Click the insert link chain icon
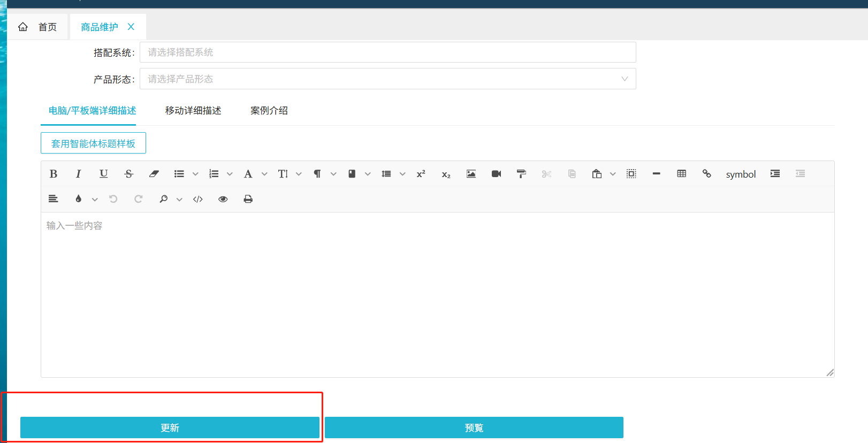The image size is (868, 443). pyautogui.click(x=706, y=174)
